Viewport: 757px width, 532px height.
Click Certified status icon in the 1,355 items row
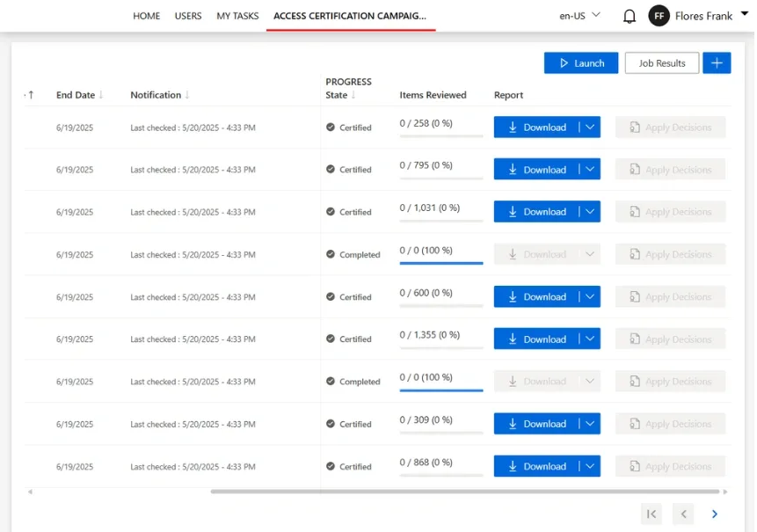(x=331, y=339)
